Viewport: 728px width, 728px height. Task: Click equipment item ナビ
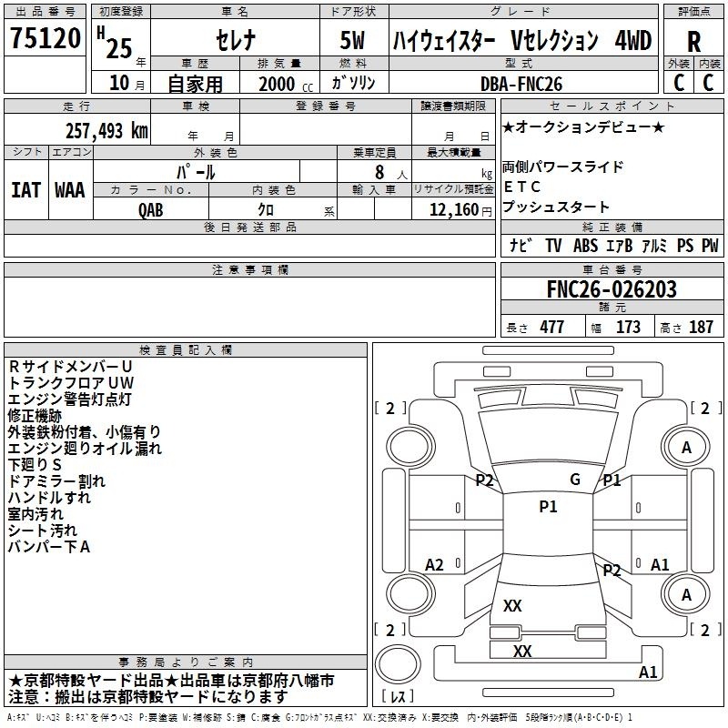click(521, 245)
